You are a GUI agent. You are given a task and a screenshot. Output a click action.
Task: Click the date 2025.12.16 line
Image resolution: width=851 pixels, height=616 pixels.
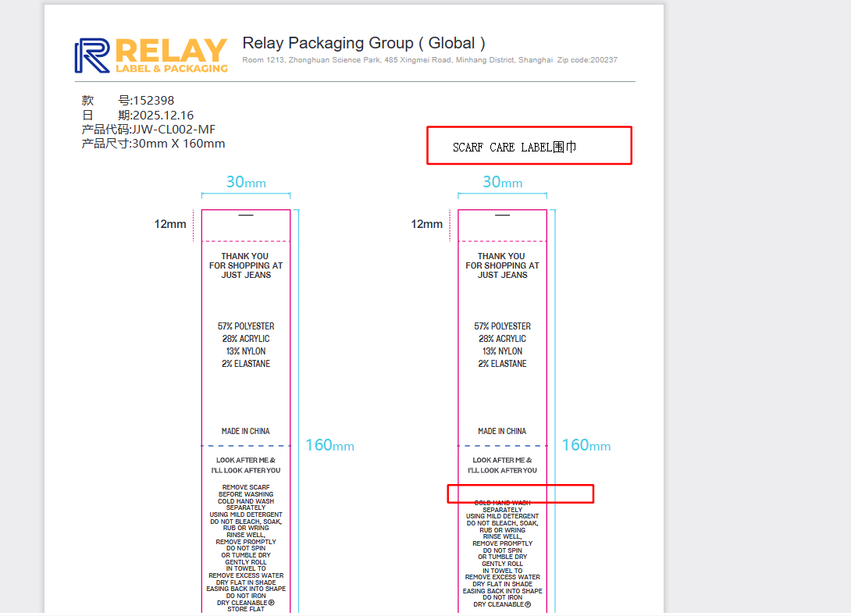[137, 116]
